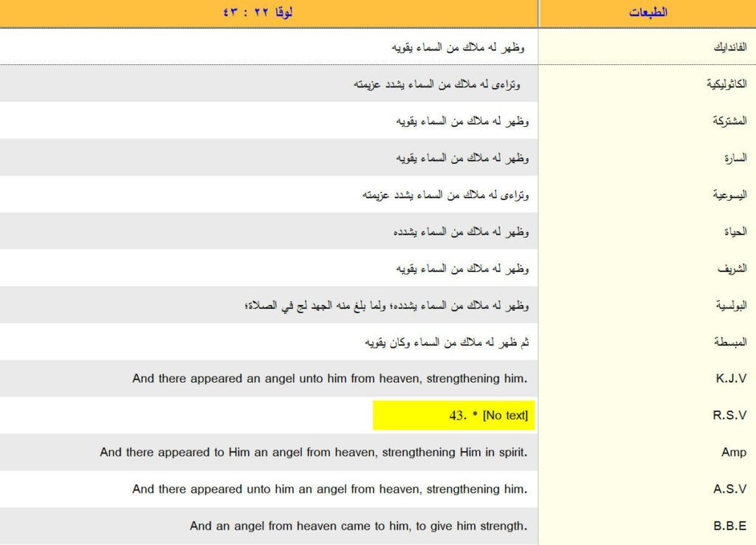The height and width of the screenshot is (545, 756).
Task: Click the verse starting ثم ظهر له ملاك
Action: tap(447, 343)
